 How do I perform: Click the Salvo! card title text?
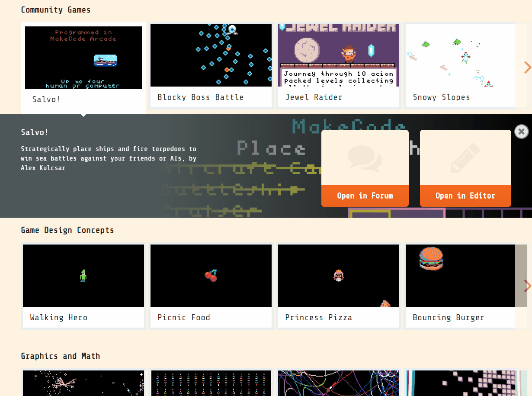coord(46,100)
